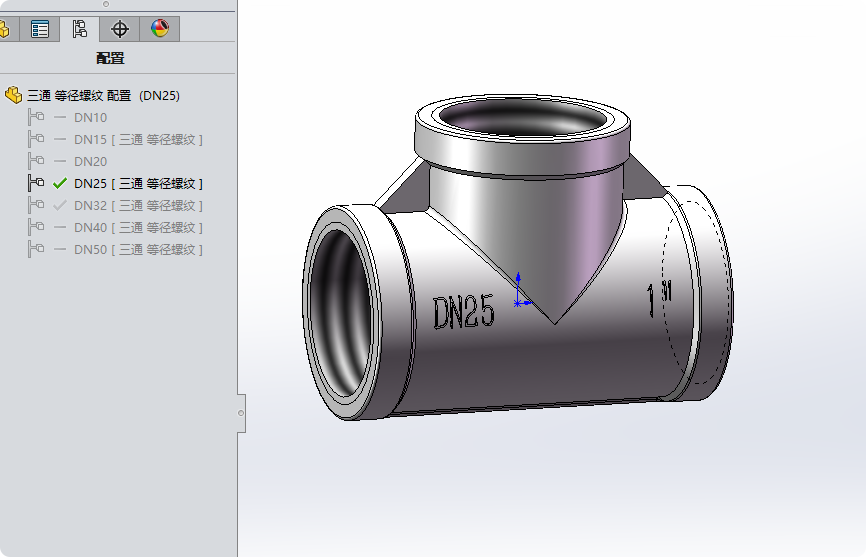Select DN40 [ 三通 等径螺纹 ] configuration

click(x=138, y=228)
